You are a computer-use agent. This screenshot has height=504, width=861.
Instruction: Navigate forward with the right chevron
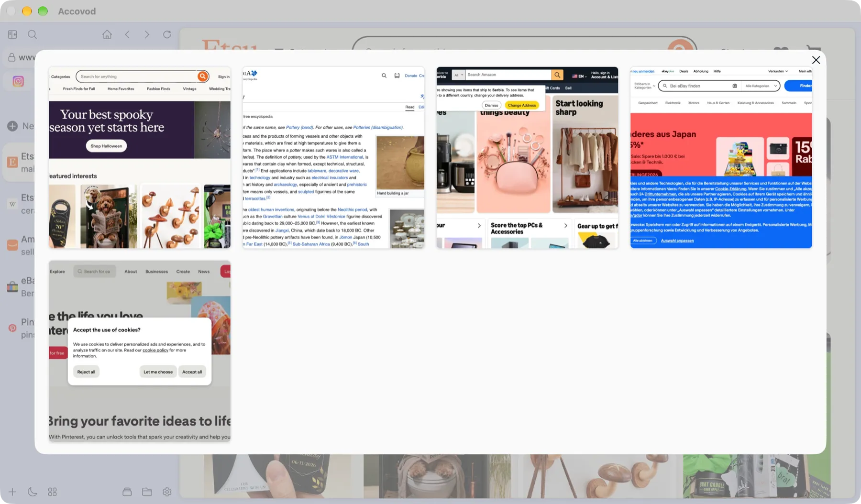[147, 34]
